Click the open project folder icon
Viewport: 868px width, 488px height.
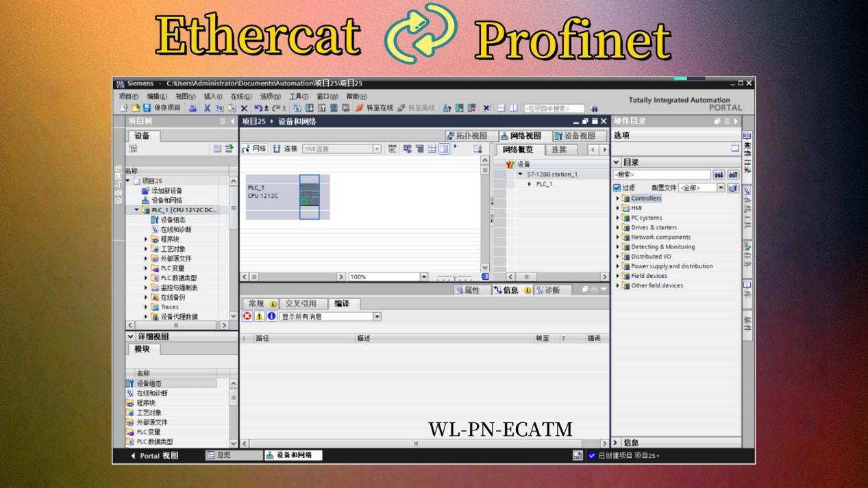coord(135,107)
